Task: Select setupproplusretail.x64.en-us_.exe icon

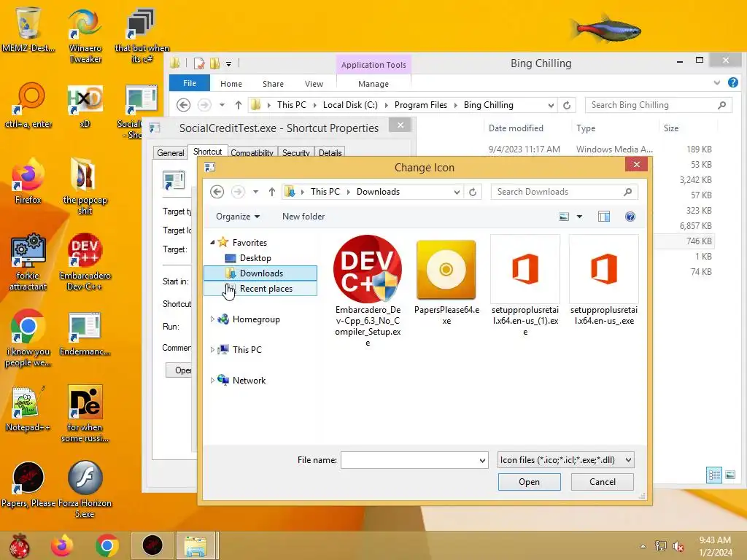Action: pos(603,269)
